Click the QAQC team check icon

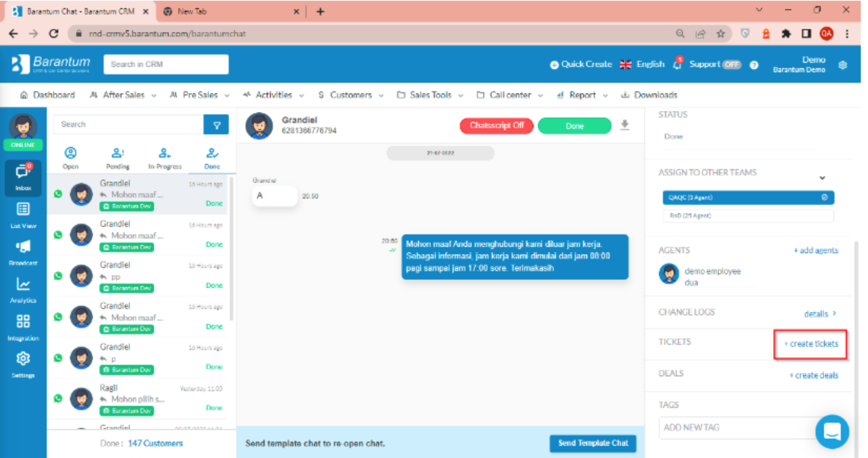point(824,197)
